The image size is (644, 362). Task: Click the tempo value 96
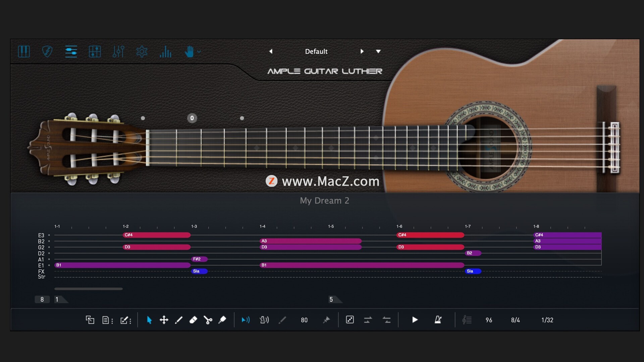click(489, 320)
